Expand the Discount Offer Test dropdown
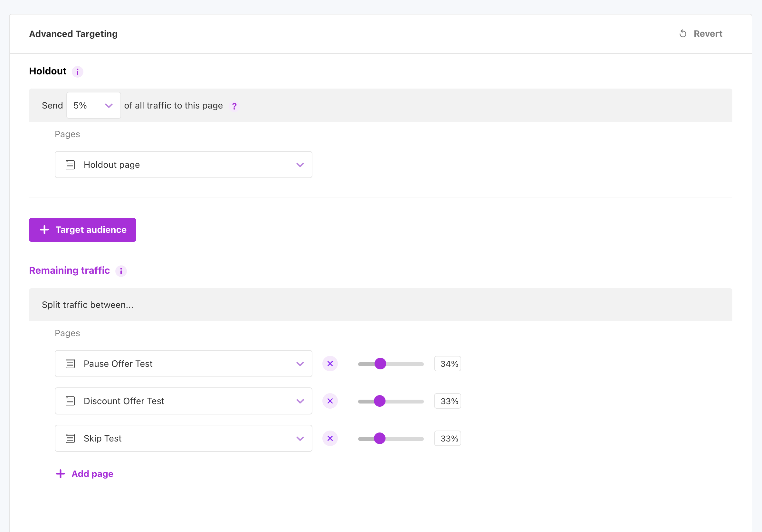Screen dimensions: 762x532 (183, 401)
